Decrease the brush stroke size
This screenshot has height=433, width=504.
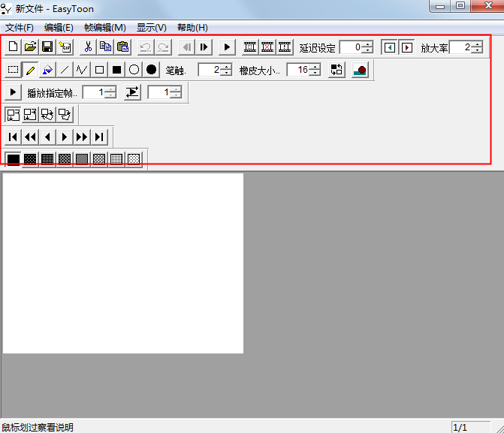point(226,73)
